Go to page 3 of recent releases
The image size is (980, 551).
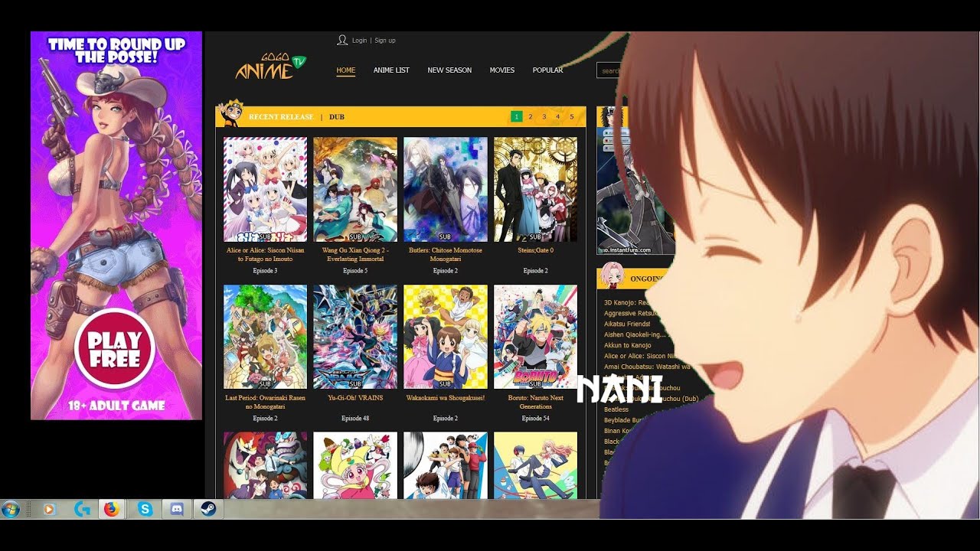pos(544,116)
